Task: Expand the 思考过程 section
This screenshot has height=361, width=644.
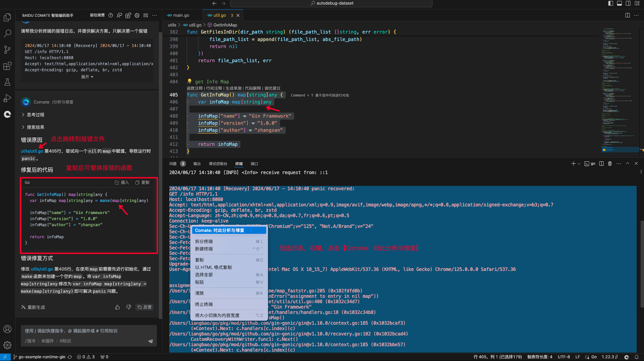Action: click(33, 115)
